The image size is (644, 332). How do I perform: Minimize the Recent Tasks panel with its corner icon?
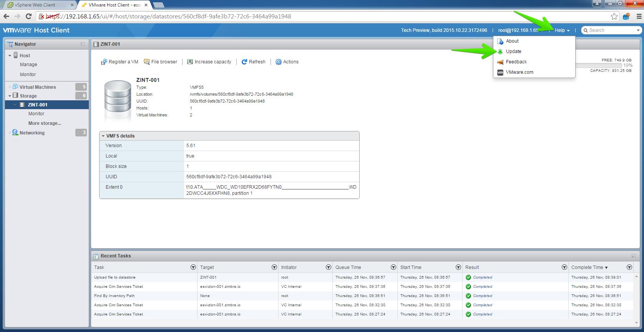click(634, 256)
